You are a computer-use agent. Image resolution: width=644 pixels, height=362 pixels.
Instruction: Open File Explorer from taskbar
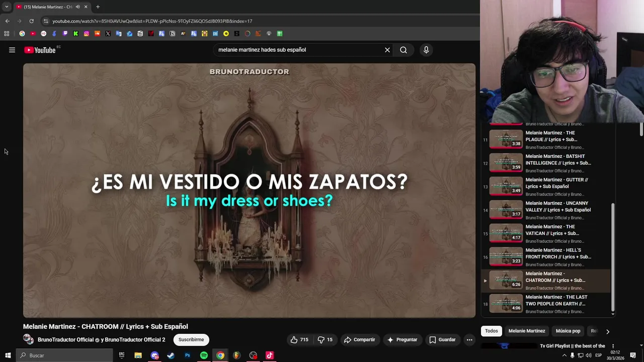[138, 355]
